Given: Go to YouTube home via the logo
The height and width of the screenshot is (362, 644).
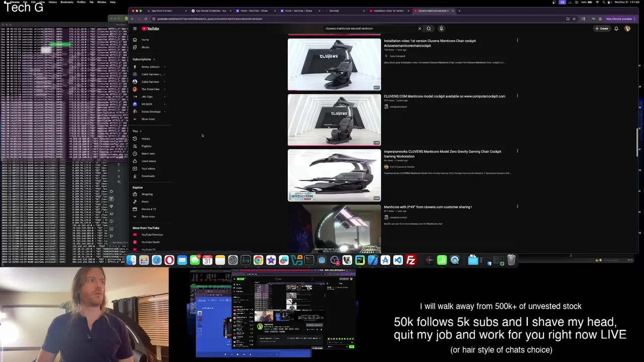Looking at the screenshot, I should [x=150, y=29].
